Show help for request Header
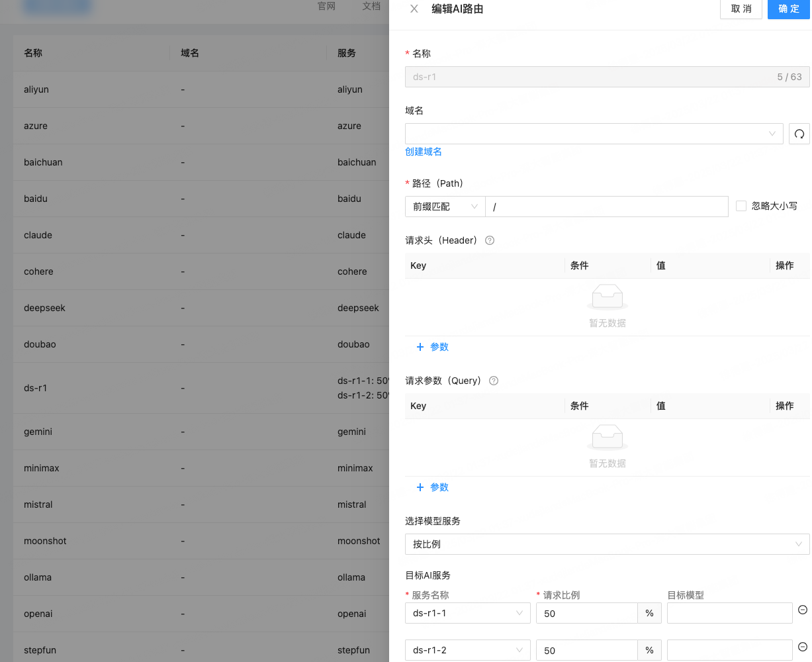This screenshot has width=812, height=662. pyautogui.click(x=490, y=240)
